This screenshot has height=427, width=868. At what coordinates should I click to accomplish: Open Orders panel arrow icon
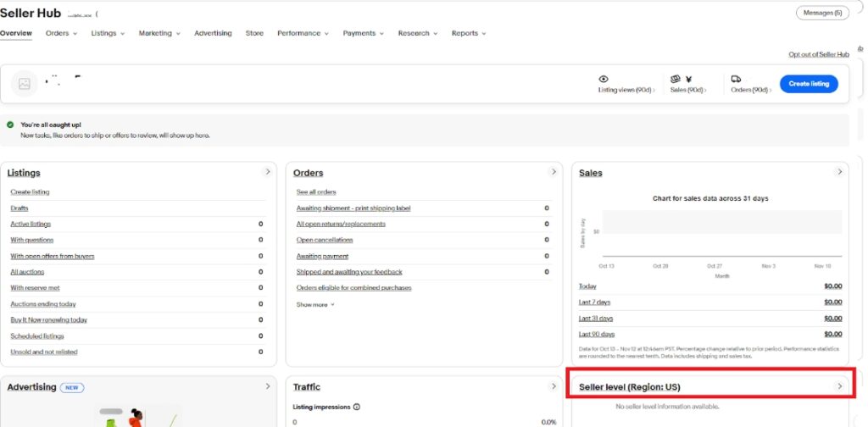click(554, 172)
